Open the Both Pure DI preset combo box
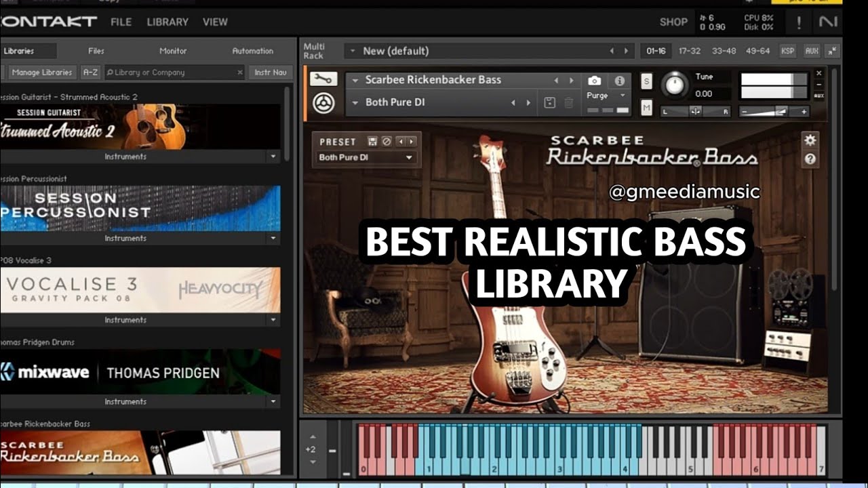 366,157
